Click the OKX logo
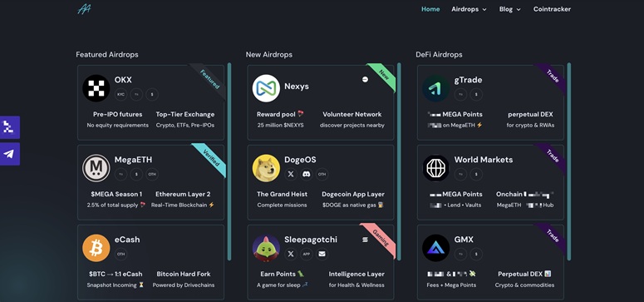 [x=96, y=88]
